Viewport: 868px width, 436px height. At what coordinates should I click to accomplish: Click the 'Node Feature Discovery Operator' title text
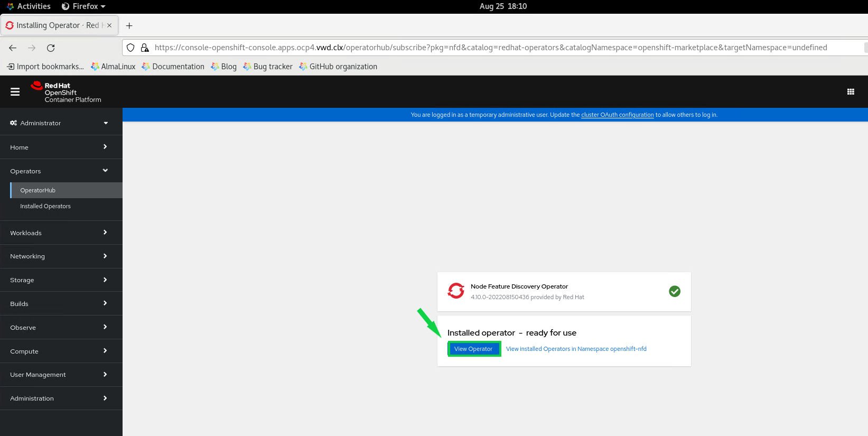pyautogui.click(x=519, y=286)
